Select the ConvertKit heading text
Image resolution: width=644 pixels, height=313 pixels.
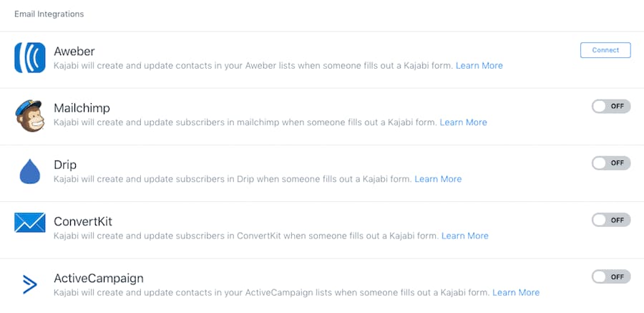pyautogui.click(x=83, y=222)
